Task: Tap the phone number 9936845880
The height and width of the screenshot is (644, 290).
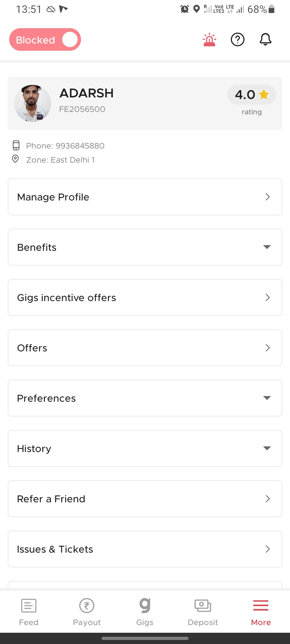Action: 80,146
